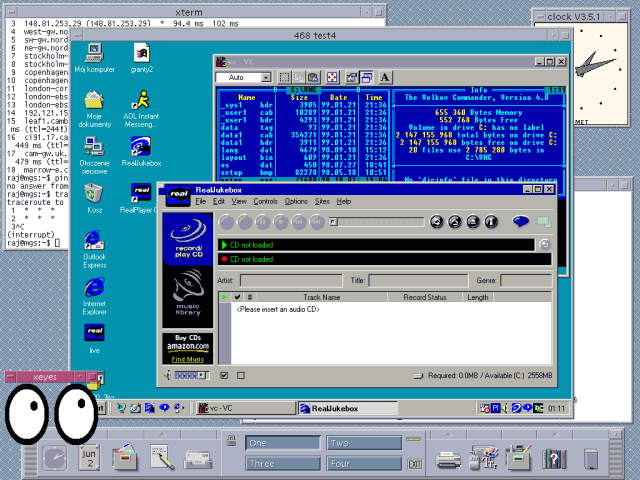Viewport: 640px width, 480px height.
Task: Select music library panel in RealJukebox
Action: 188,296
